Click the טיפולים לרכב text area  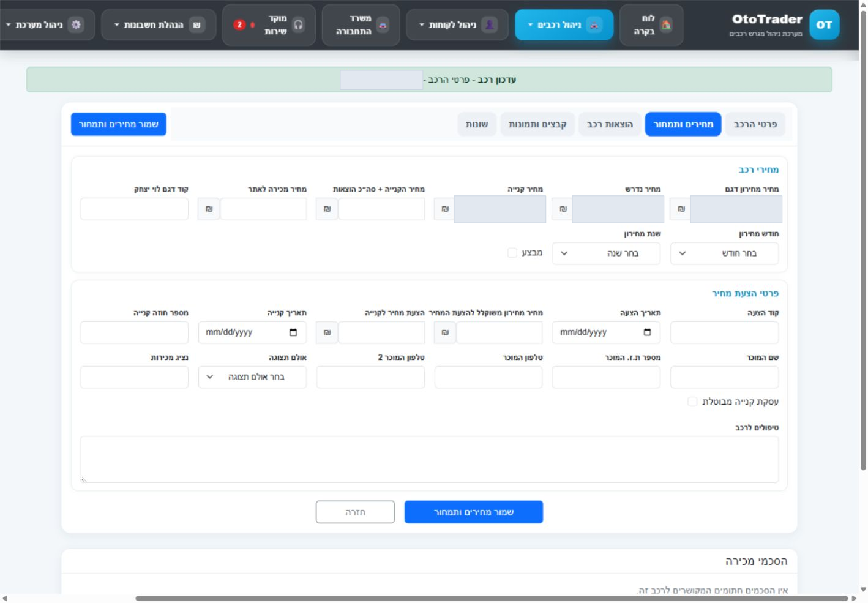pyautogui.click(x=429, y=460)
